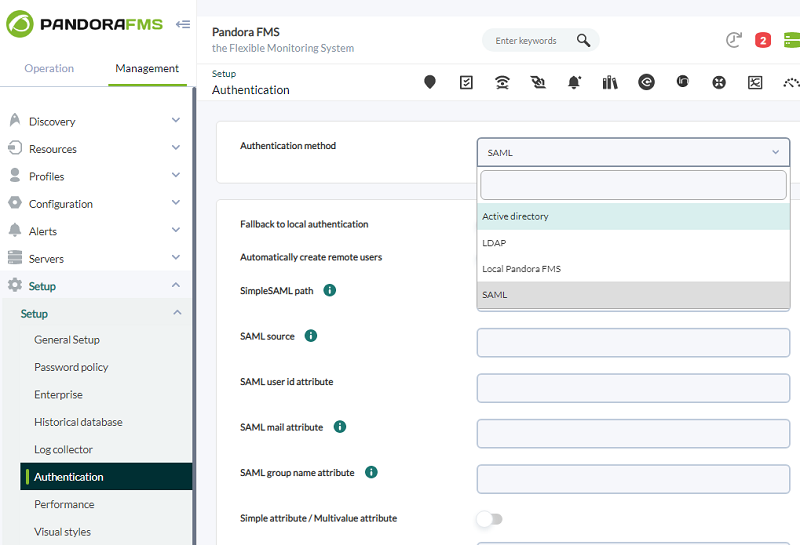Screen dimensions: 800x545
Task: Open Password policy page
Action: [71, 367]
